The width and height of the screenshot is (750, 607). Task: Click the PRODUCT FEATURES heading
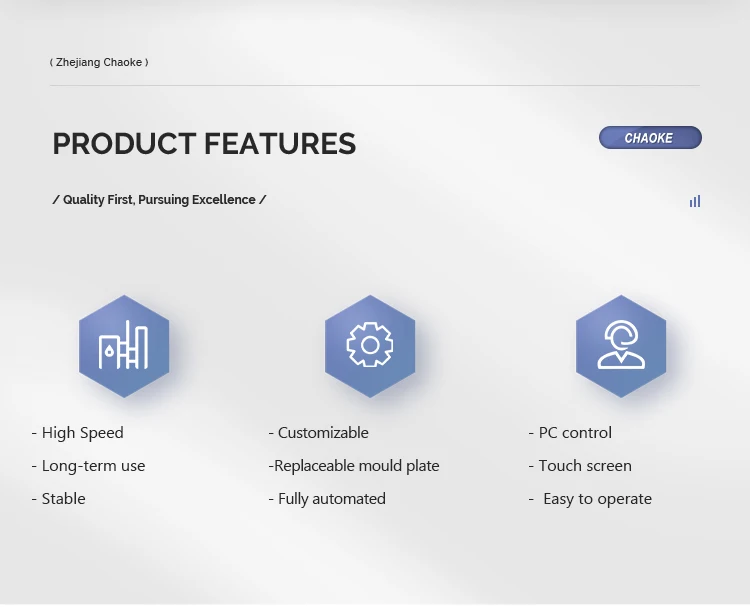[x=204, y=144]
